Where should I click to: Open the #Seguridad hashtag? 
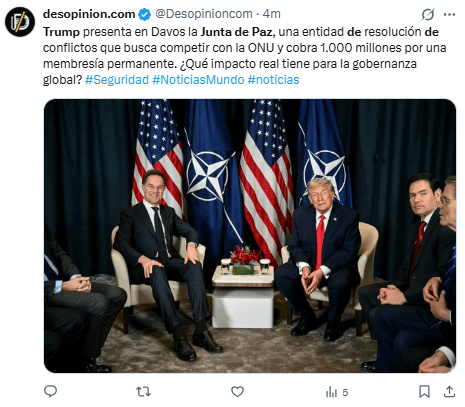(117, 80)
